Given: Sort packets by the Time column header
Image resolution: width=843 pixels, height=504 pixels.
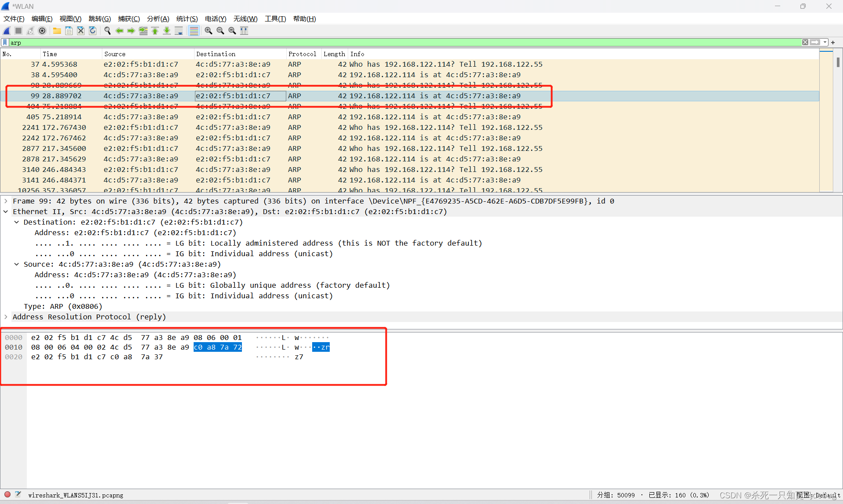Looking at the screenshot, I should tap(71, 54).
